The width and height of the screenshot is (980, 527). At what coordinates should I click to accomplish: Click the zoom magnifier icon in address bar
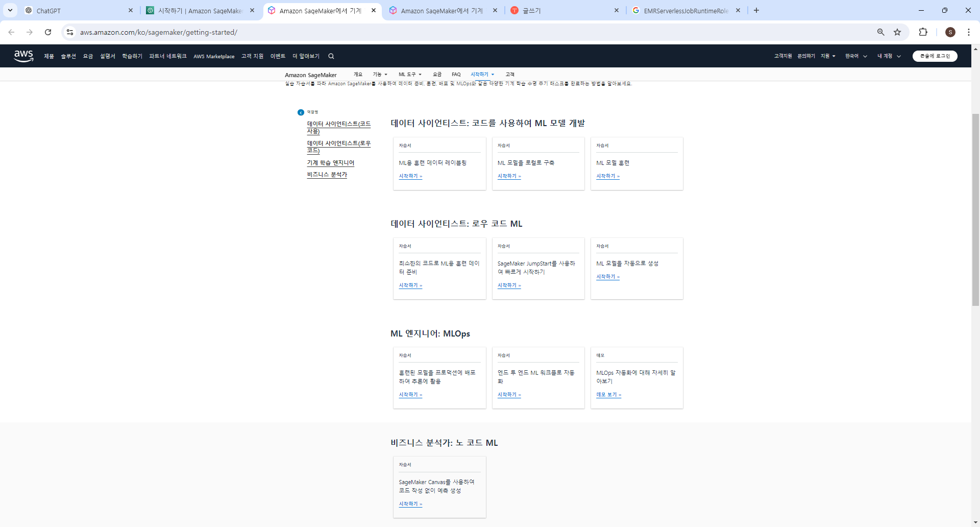pos(880,32)
